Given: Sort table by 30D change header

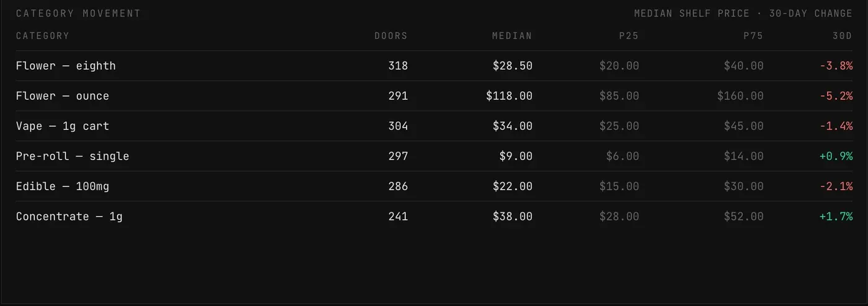Looking at the screenshot, I should 843,36.
